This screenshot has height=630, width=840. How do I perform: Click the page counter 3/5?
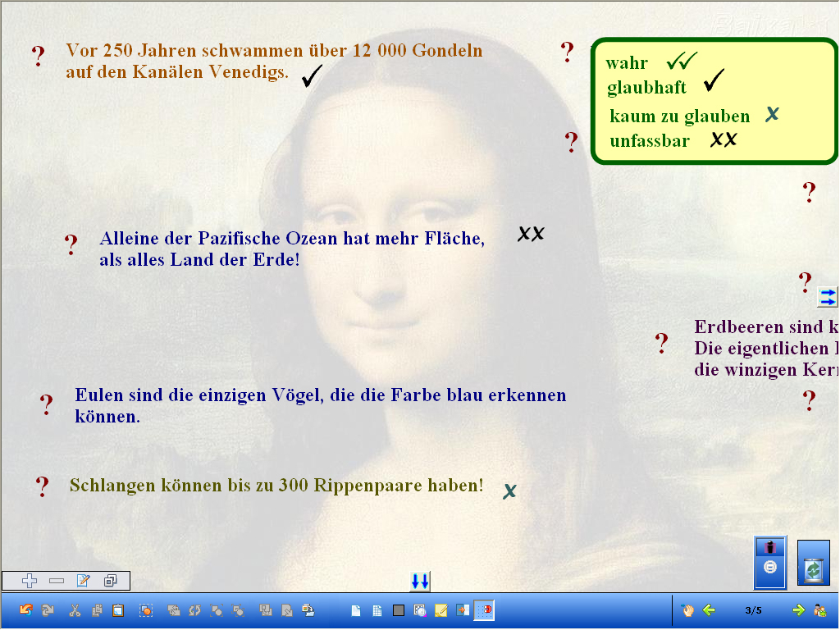pyautogui.click(x=753, y=610)
